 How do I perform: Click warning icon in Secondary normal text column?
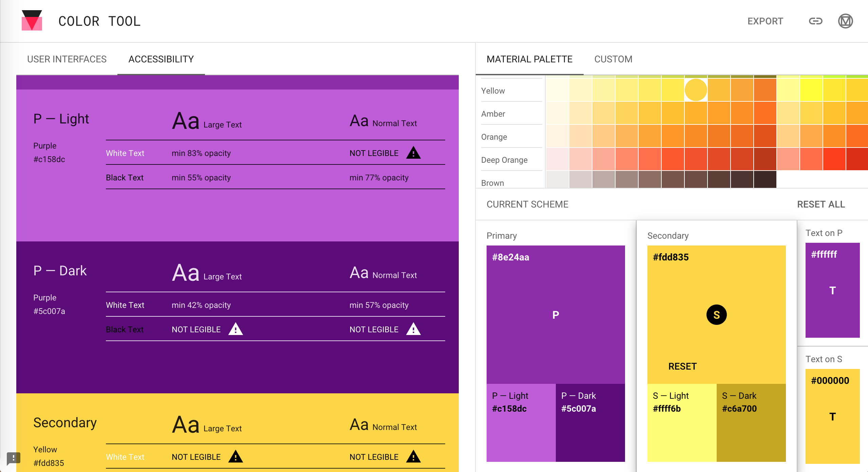click(413, 457)
